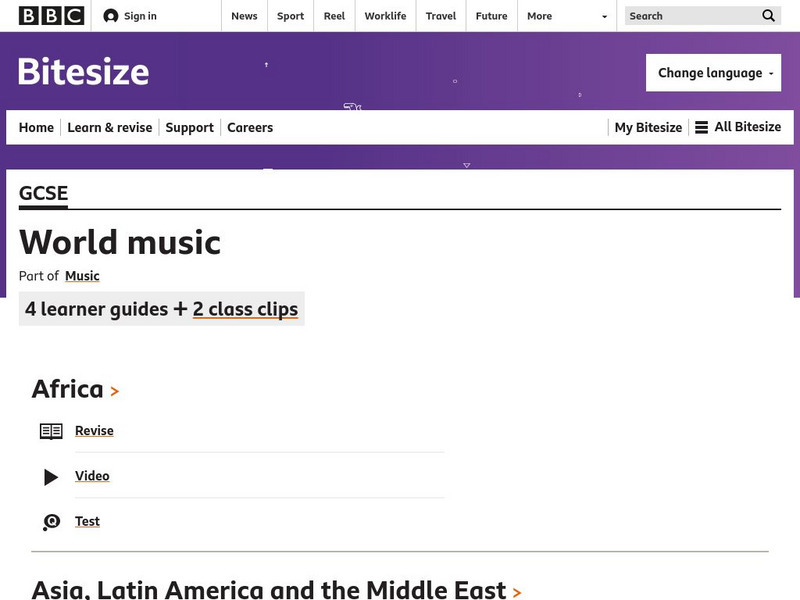Click the Video play icon under Africa
The image size is (800, 600).
click(51, 477)
